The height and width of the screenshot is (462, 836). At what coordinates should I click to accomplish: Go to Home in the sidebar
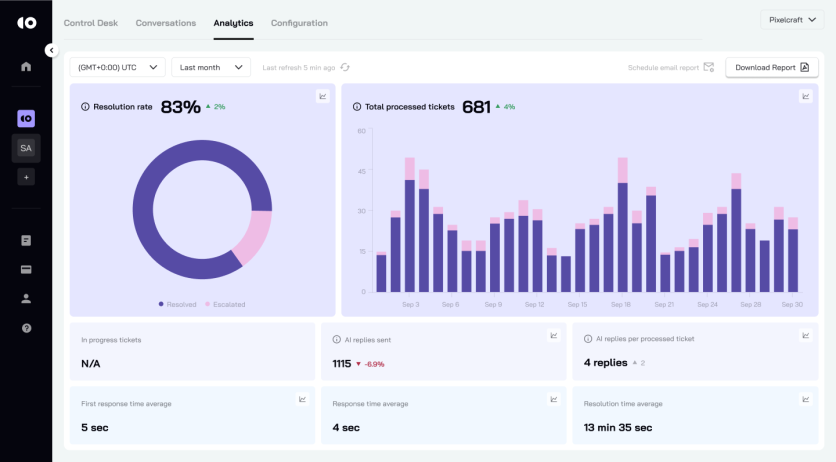(x=26, y=67)
